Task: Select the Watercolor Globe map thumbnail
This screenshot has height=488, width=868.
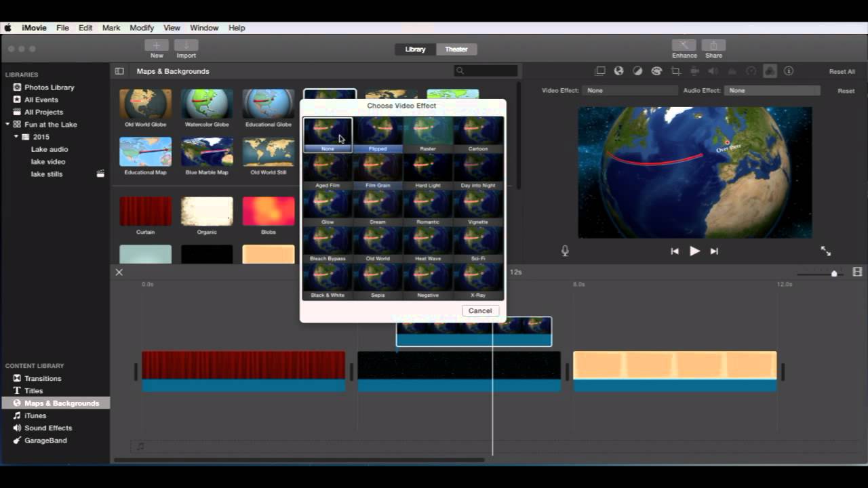Action: tap(207, 104)
